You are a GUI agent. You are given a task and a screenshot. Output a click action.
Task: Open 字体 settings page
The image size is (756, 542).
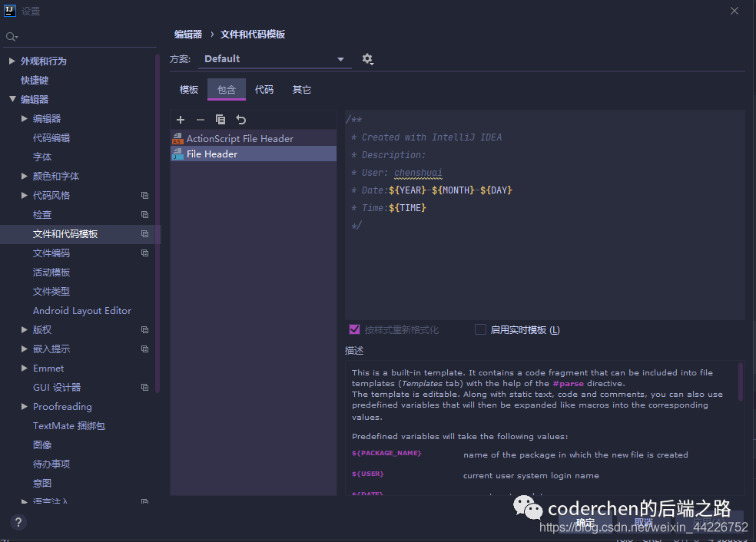tap(42, 157)
